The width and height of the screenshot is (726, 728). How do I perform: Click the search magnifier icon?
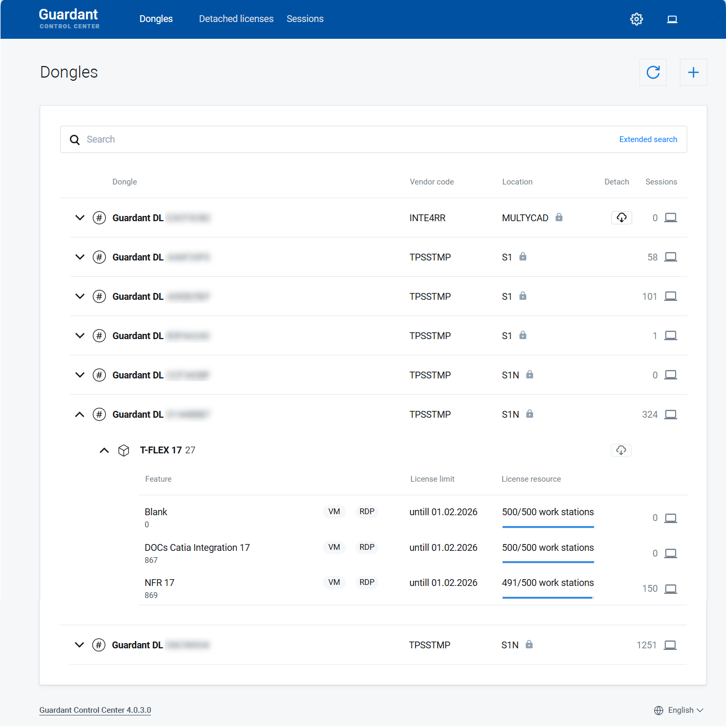pyautogui.click(x=75, y=140)
